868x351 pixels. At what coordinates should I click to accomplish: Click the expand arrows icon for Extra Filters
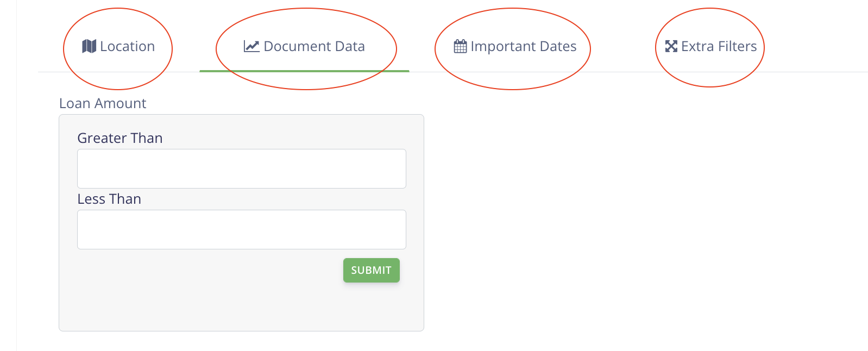coord(671,46)
